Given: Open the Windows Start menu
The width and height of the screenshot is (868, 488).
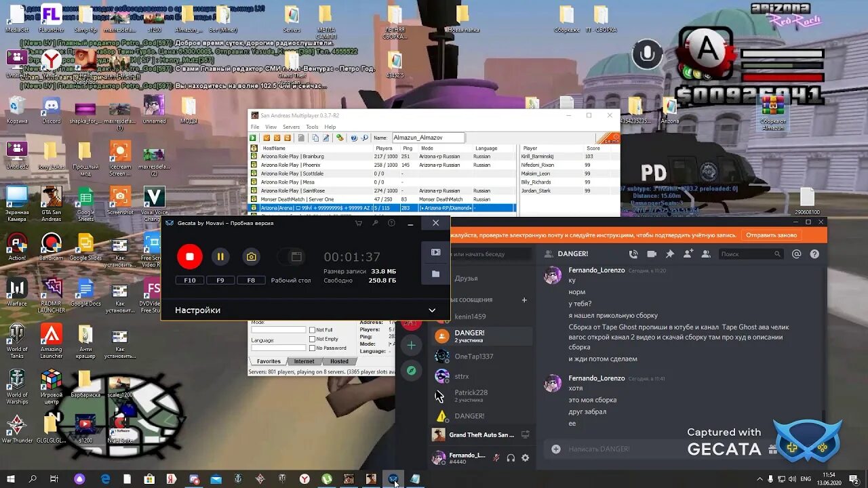Looking at the screenshot, I should 11,479.
